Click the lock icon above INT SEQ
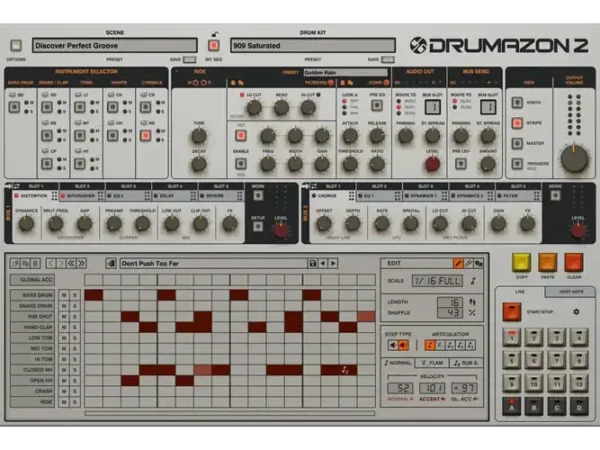This screenshot has width=600, height=450. point(215,34)
